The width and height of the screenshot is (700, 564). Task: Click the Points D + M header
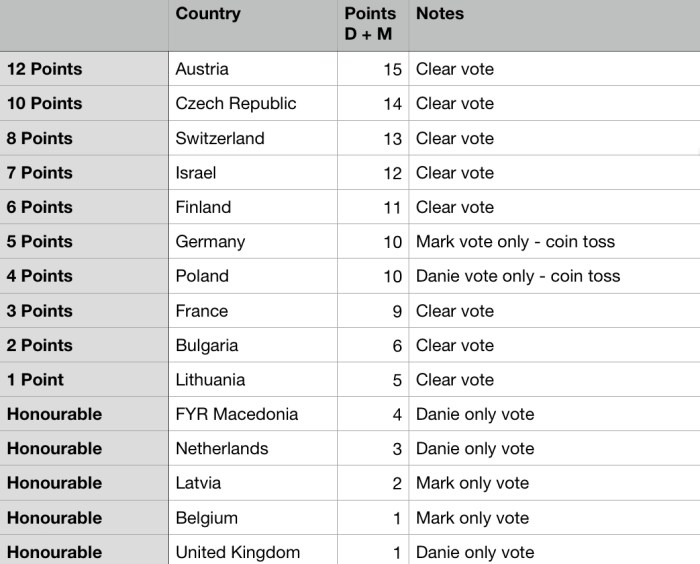click(370, 25)
